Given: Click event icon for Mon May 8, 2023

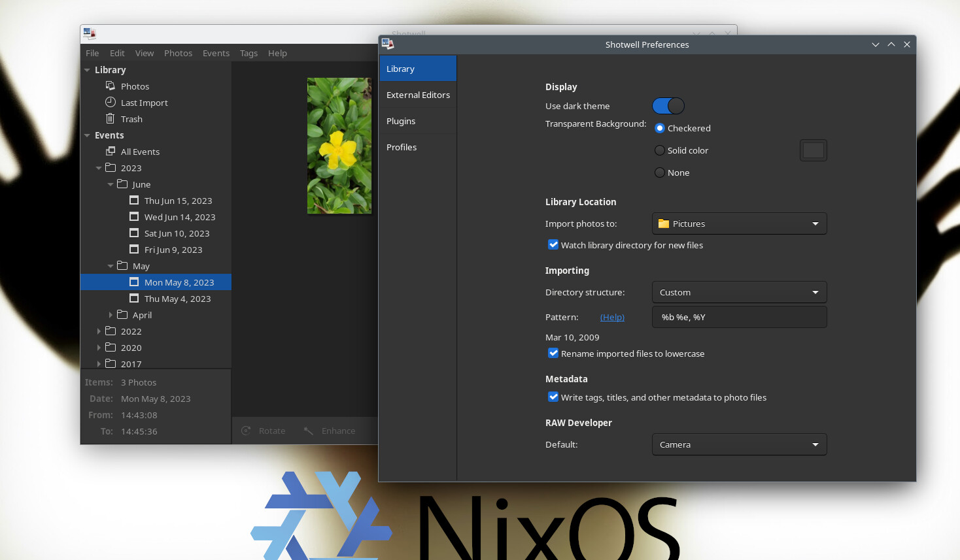Looking at the screenshot, I should point(134,282).
